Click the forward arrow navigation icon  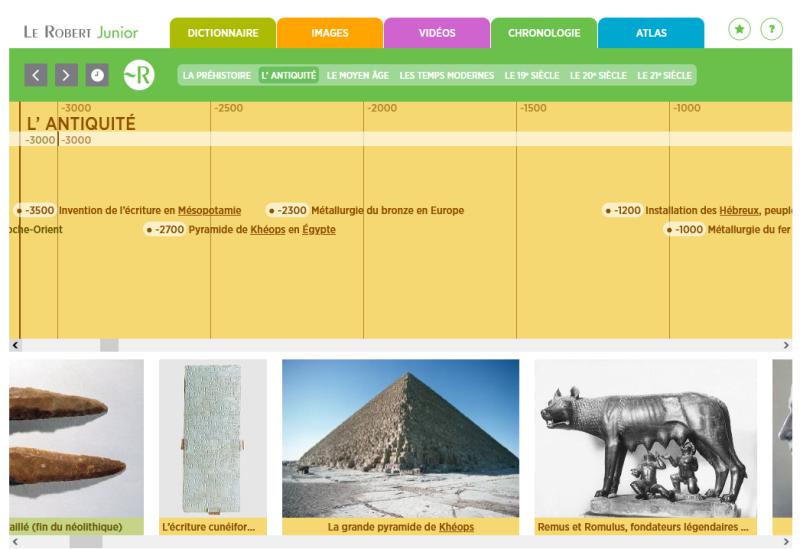pos(66,75)
